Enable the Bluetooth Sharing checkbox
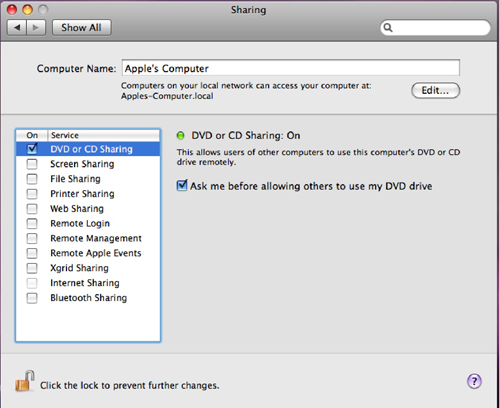 point(32,298)
